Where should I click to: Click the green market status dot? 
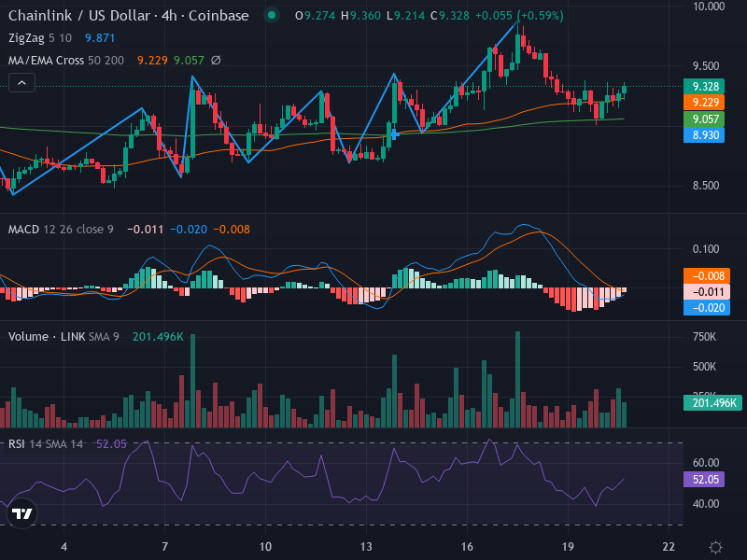click(x=272, y=15)
